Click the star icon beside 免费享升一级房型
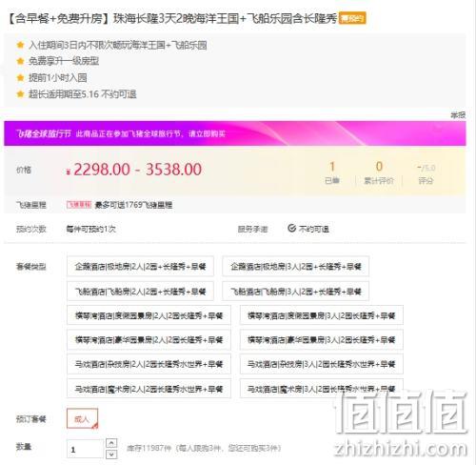 pos(20,61)
